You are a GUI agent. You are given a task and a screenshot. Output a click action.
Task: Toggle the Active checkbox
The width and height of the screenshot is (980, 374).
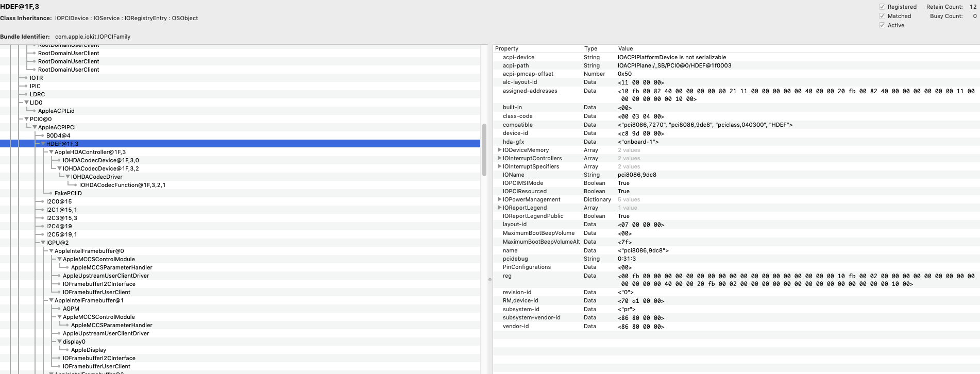882,25
